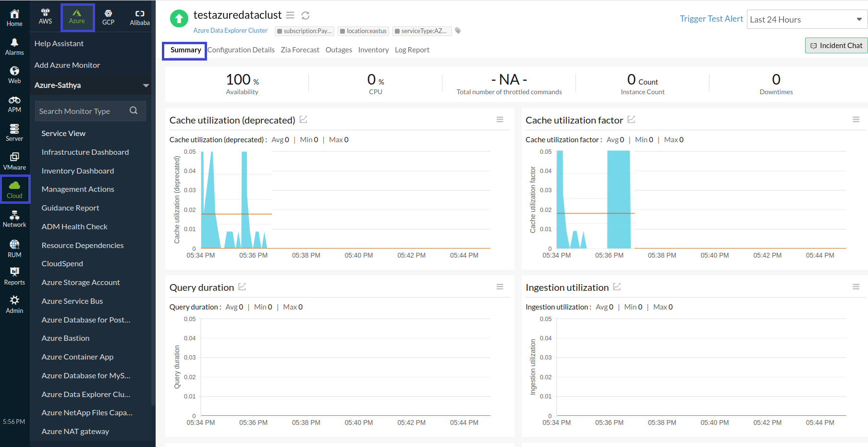This screenshot has width=868, height=447.
Task: Open Azure Storage Account in sidebar list
Action: [x=81, y=283]
